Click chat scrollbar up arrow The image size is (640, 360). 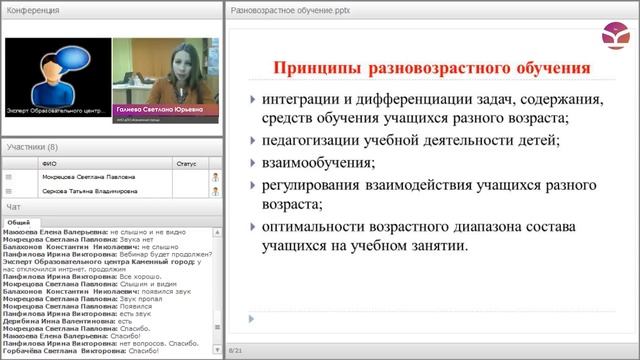pyautogui.click(x=217, y=233)
